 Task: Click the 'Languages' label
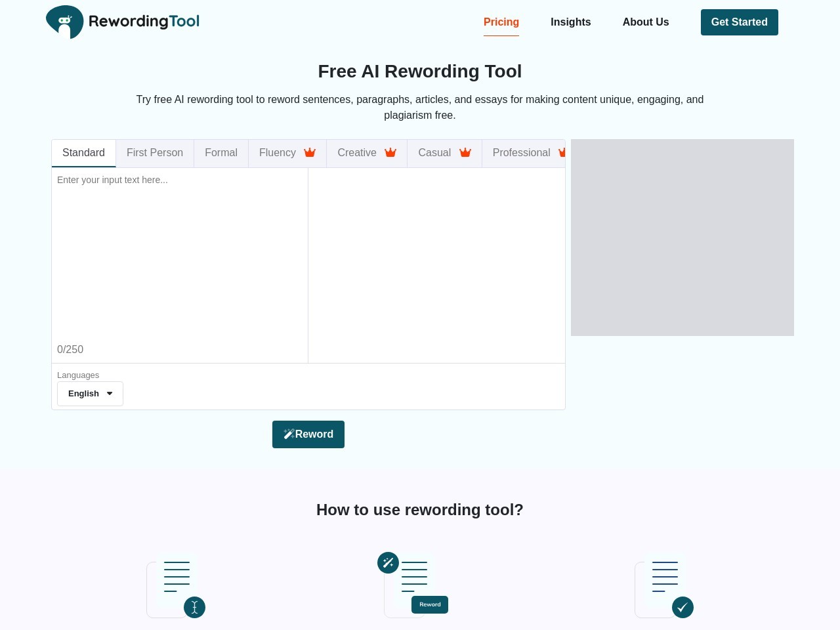(78, 375)
